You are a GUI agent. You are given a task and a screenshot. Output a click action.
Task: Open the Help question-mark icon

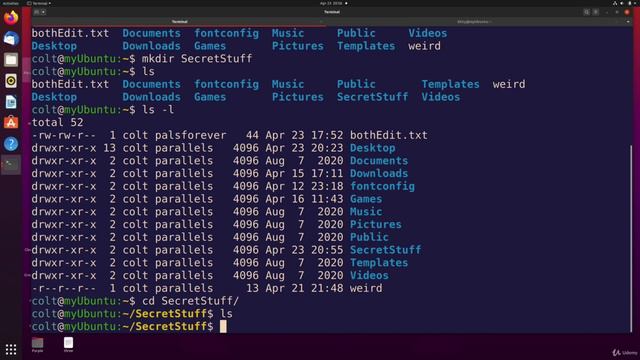coord(11,144)
